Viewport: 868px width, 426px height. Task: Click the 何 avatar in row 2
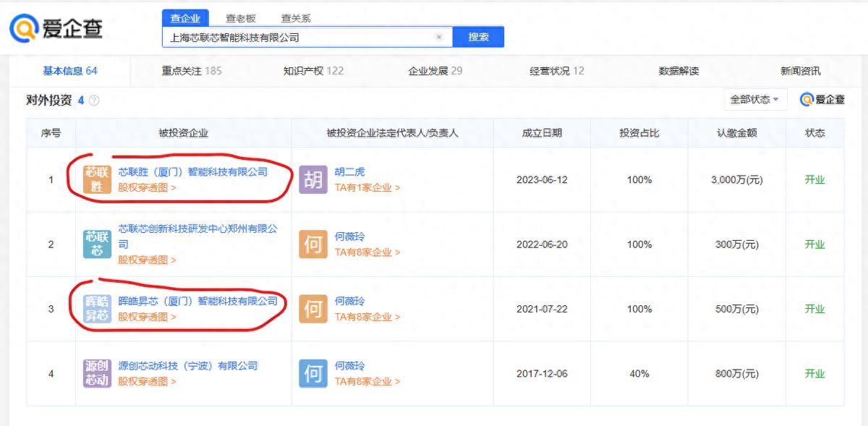tap(312, 244)
